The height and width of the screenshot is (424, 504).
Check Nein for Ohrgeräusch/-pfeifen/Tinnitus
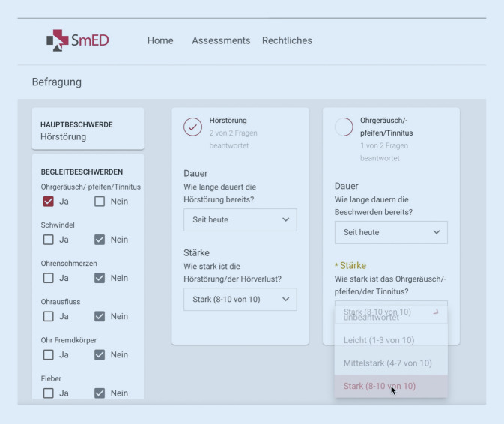pyautogui.click(x=100, y=202)
